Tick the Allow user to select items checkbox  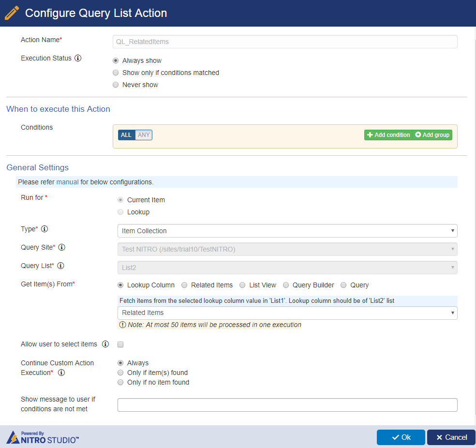pos(120,344)
